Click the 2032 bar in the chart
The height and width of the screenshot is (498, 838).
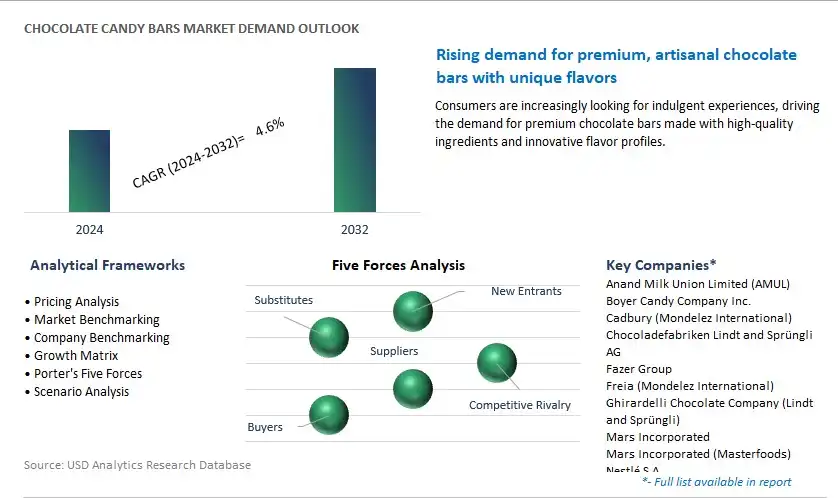(x=355, y=140)
